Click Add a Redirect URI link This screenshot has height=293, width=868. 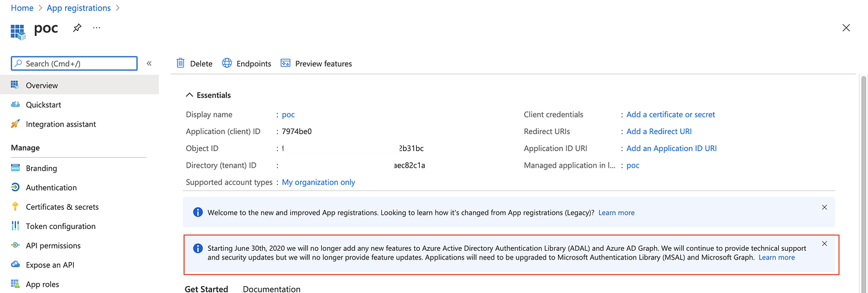coord(659,132)
